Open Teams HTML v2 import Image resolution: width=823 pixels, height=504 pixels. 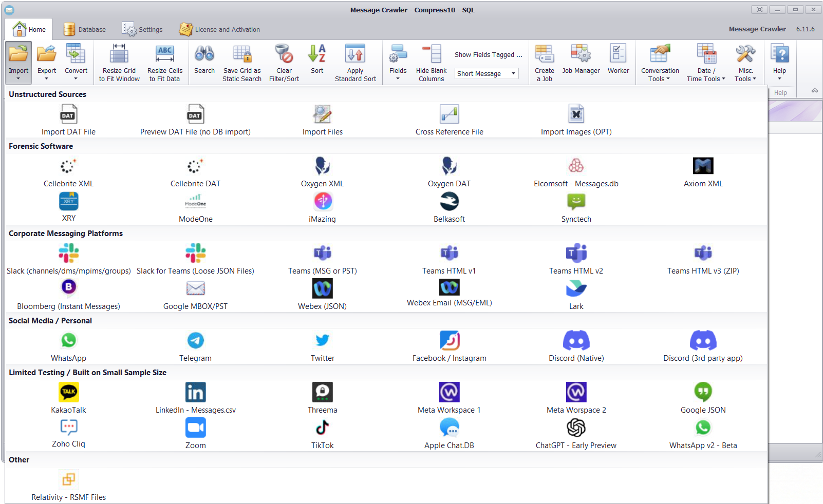pos(576,260)
